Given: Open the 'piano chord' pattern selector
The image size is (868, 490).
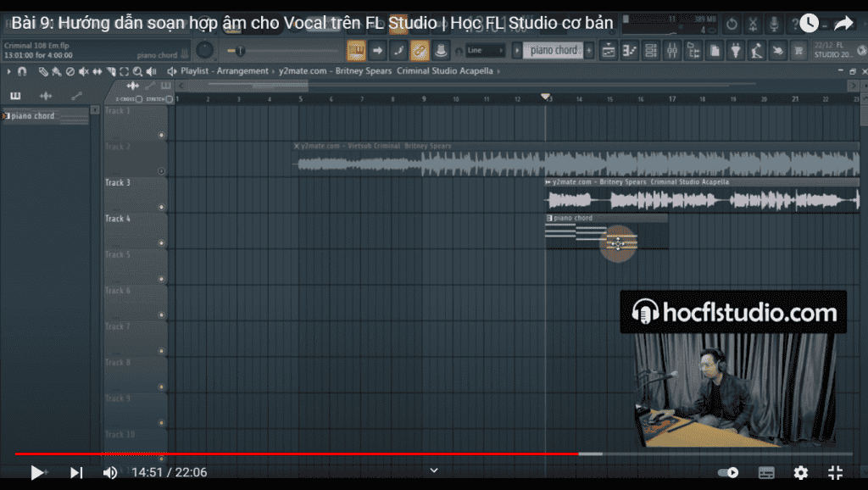Looking at the screenshot, I should coord(554,50).
